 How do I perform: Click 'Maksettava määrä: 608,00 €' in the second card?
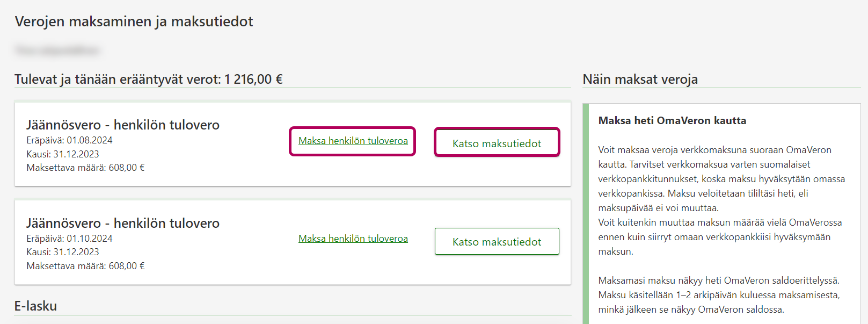point(85,266)
